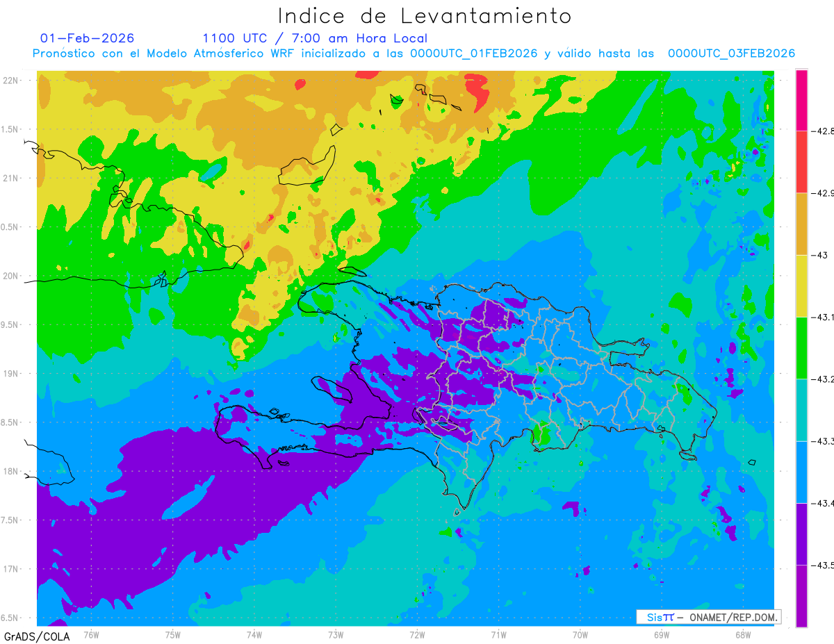This screenshot has height=644, width=834.
Task: Pick the orange colorbar segment above -43
Action: (x=801, y=224)
